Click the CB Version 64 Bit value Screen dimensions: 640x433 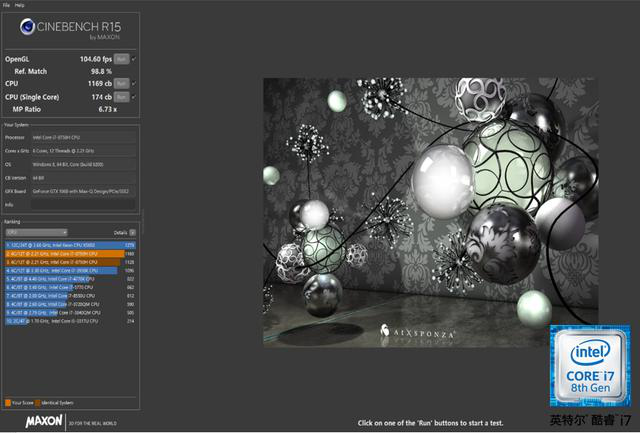[x=83, y=178]
